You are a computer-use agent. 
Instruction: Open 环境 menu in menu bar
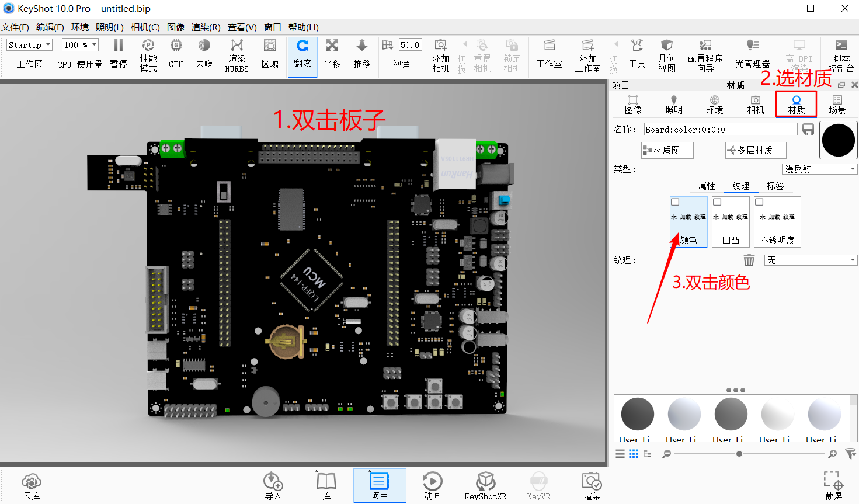pyautogui.click(x=80, y=27)
